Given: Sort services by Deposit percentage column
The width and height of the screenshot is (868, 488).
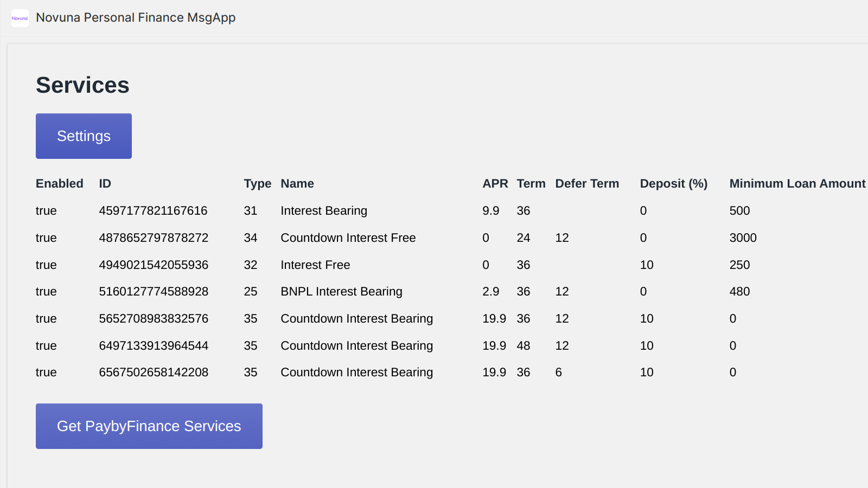Looking at the screenshot, I should [674, 183].
